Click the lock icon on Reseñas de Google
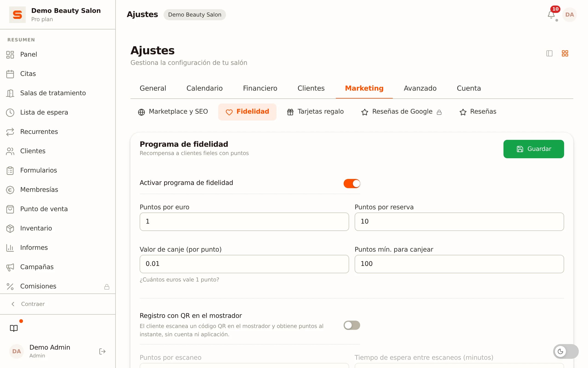Screen dimensions: 588x368 [439, 112]
